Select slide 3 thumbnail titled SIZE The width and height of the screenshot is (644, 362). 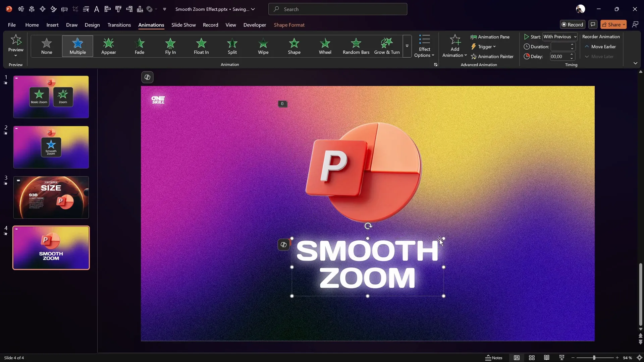point(51,197)
